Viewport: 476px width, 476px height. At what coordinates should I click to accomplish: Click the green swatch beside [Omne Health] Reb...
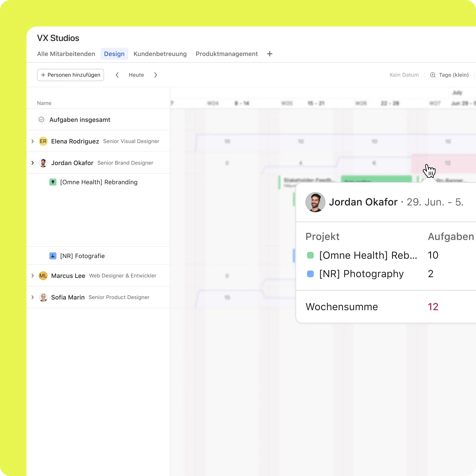click(310, 255)
